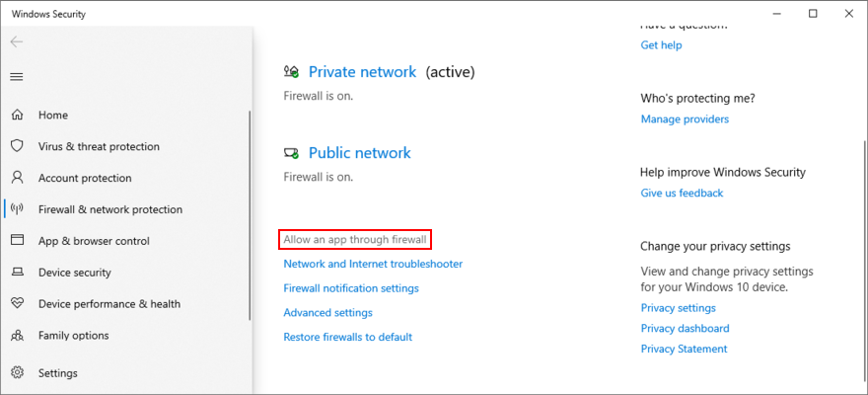Open Firewall notification settings link
The height and width of the screenshot is (395, 868).
351,288
